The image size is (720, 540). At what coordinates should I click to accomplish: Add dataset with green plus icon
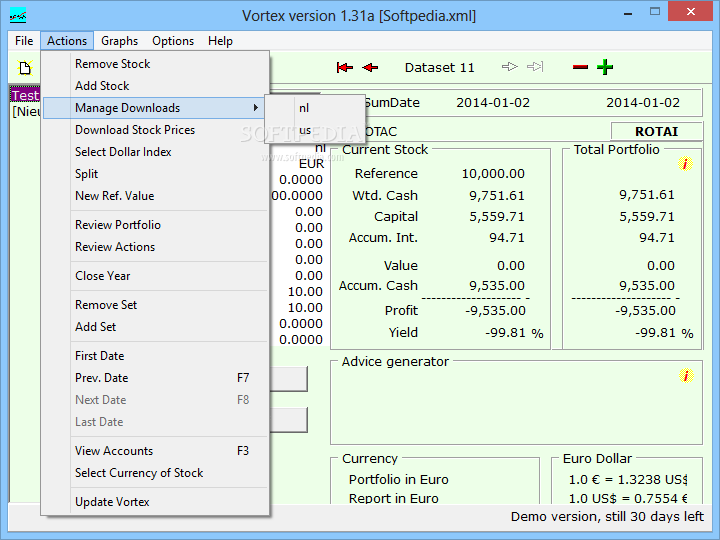pos(605,67)
